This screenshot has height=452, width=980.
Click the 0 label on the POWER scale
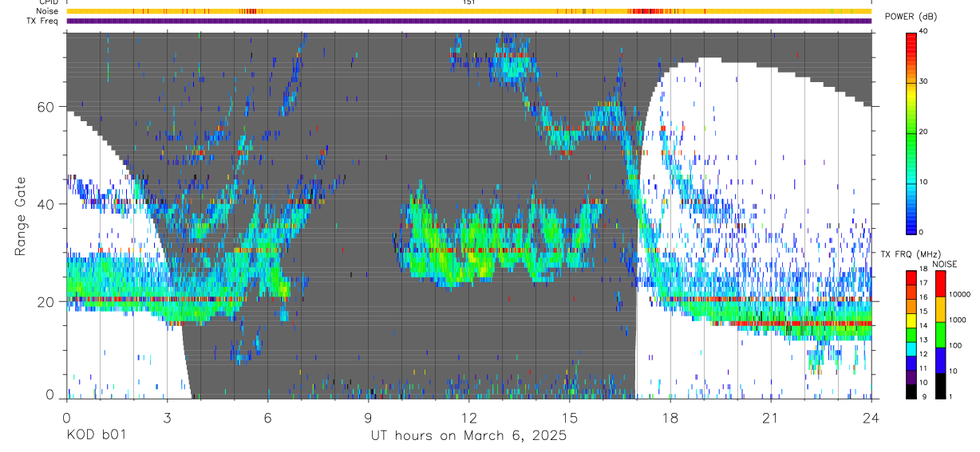point(923,232)
